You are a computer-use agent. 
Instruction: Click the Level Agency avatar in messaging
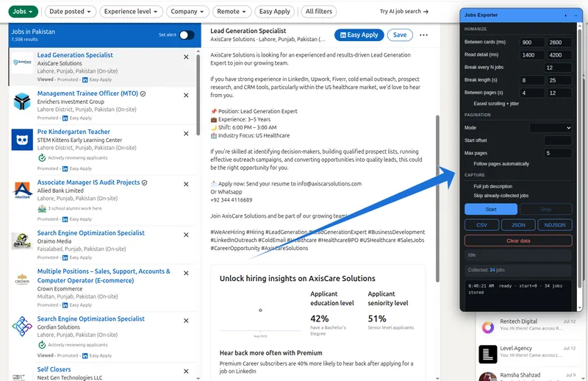(x=488, y=355)
